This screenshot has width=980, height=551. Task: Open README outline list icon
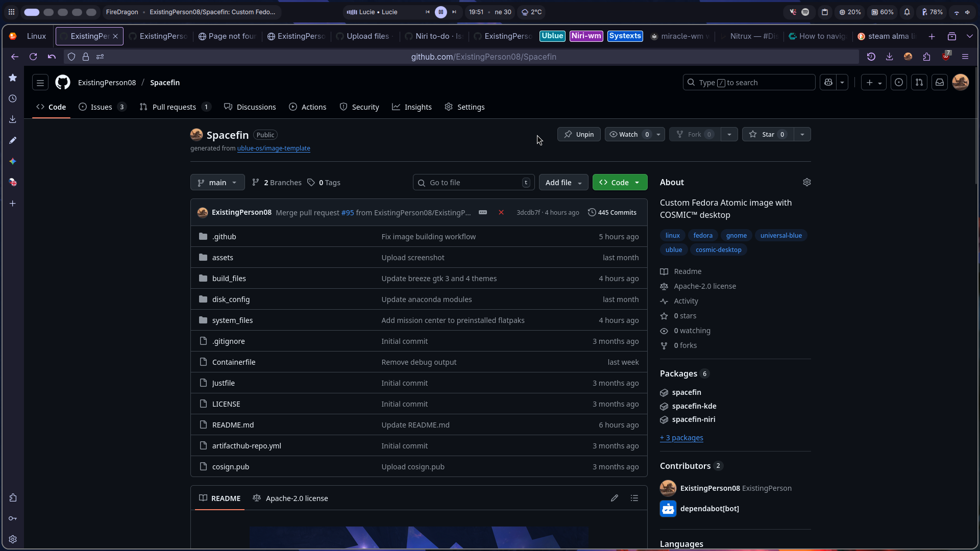click(634, 498)
